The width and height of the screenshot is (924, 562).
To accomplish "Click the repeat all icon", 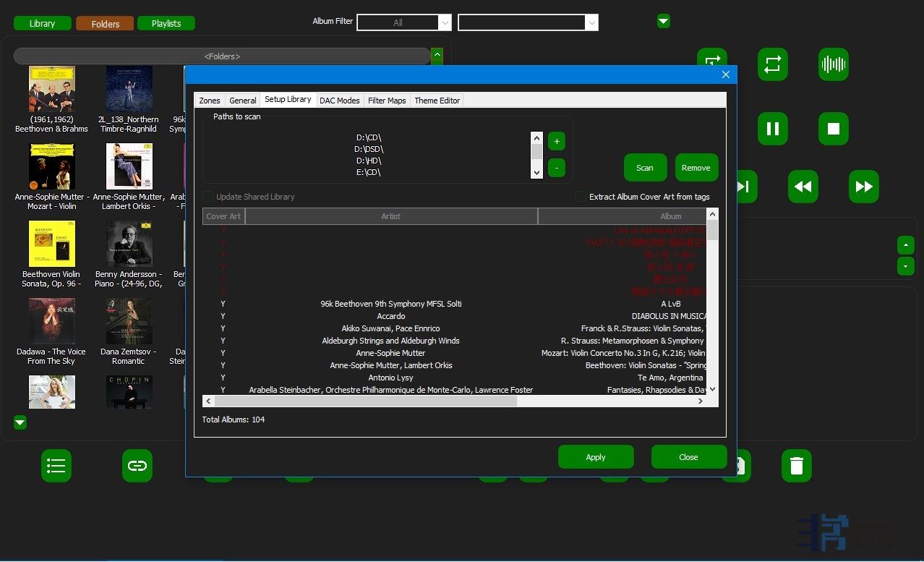I will [x=772, y=64].
